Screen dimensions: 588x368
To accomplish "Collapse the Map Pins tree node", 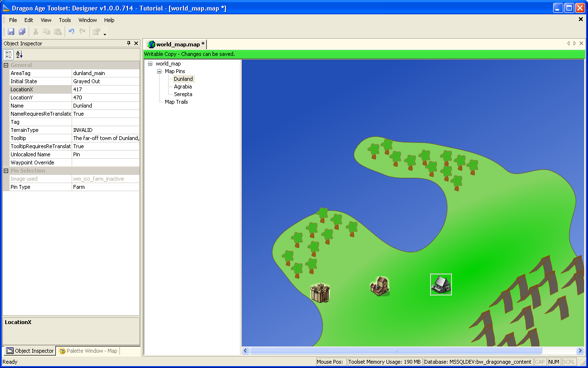I will pyautogui.click(x=160, y=71).
